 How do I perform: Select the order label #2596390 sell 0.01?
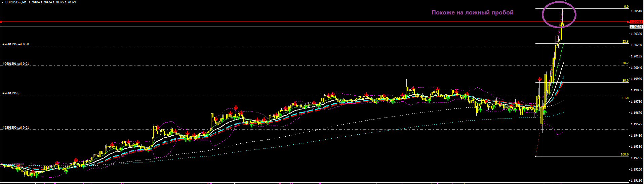click(16, 128)
